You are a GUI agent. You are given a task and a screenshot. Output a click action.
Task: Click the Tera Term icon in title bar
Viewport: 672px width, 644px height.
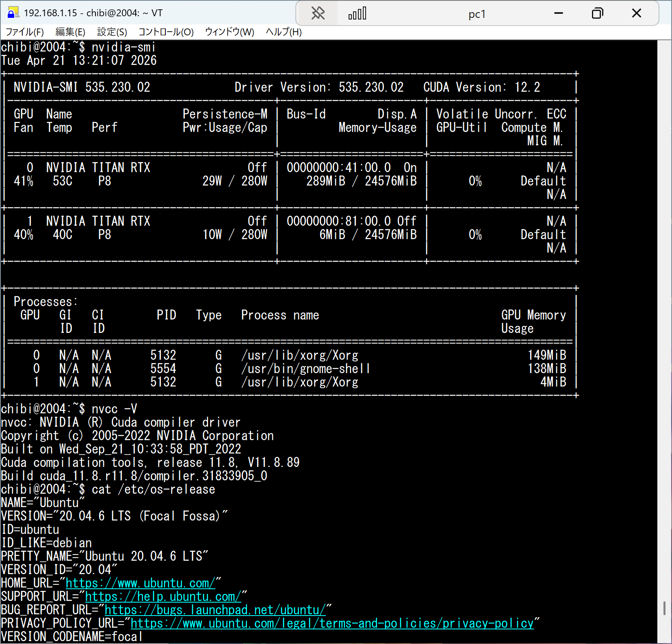(x=13, y=13)
